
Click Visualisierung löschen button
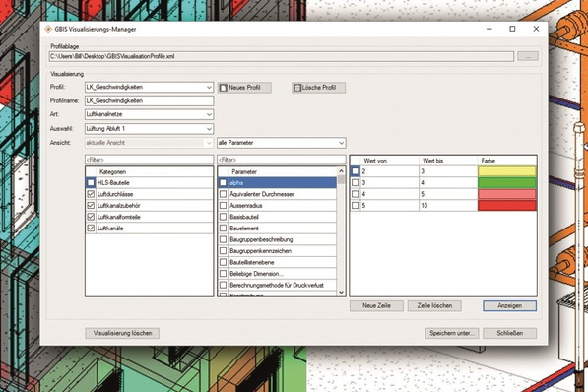tap(122, 333)
